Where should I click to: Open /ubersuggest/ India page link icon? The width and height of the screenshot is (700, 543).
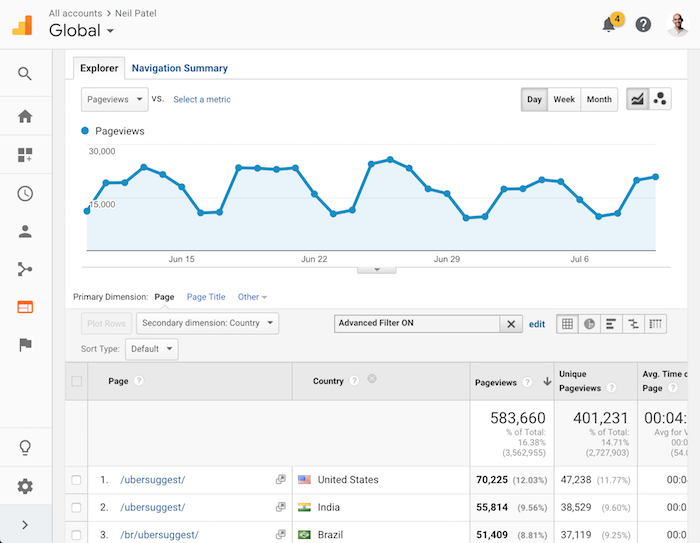coord(280,507)
